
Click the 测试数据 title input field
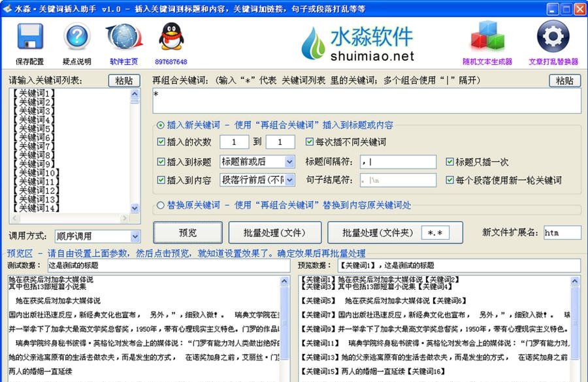tap(169, 265)
